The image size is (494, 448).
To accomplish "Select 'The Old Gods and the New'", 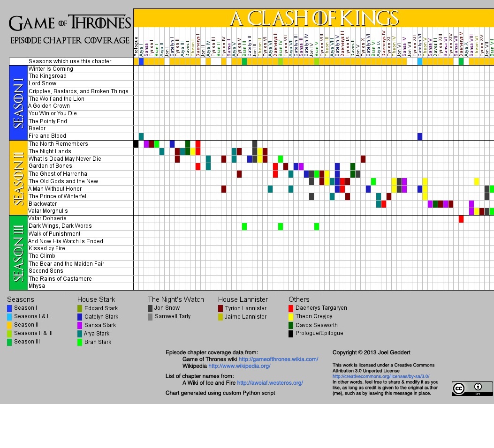I will 63,181.
